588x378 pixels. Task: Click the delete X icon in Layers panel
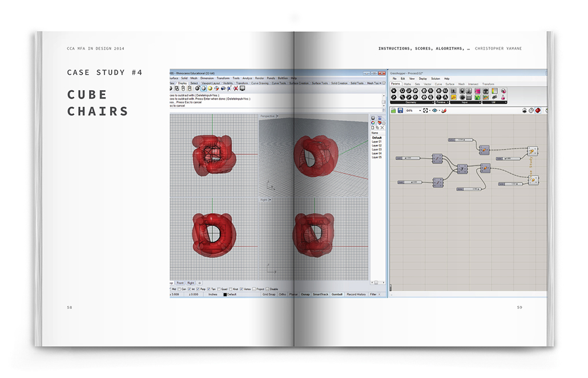pyautogui.click(x=382, y=128)
